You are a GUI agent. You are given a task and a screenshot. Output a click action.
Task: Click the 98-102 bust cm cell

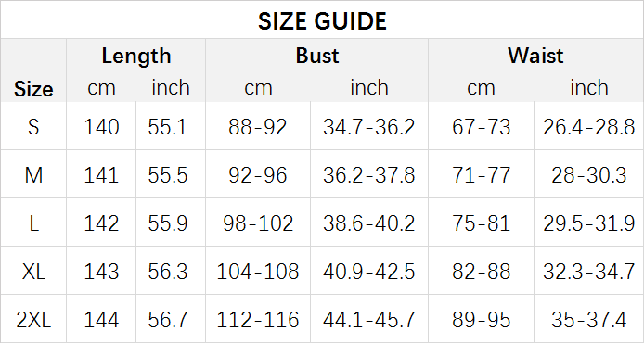[258, 223]
